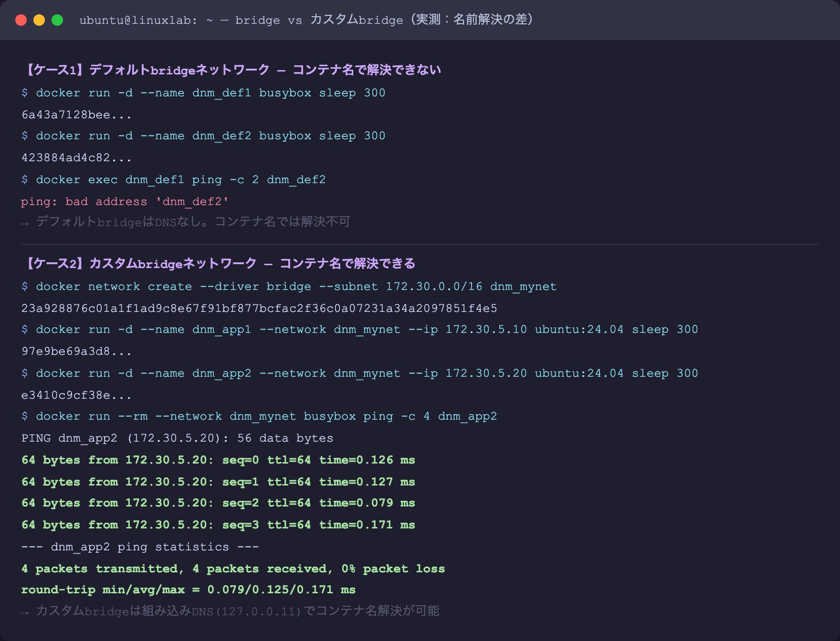Image resolution: width=840 pixels, height=641 pixels.
Task: Click the 【ケース1】 デフォルトbridge heading
Action: pos(231,70)
